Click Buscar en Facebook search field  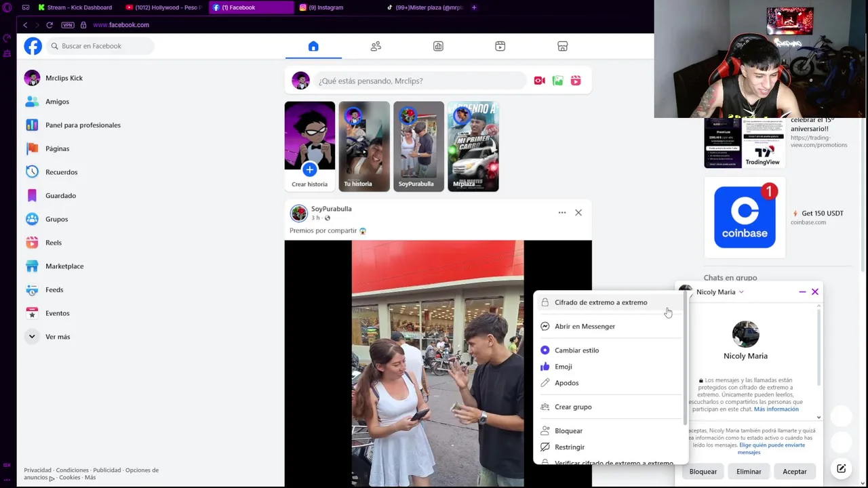tap(100, 46)
